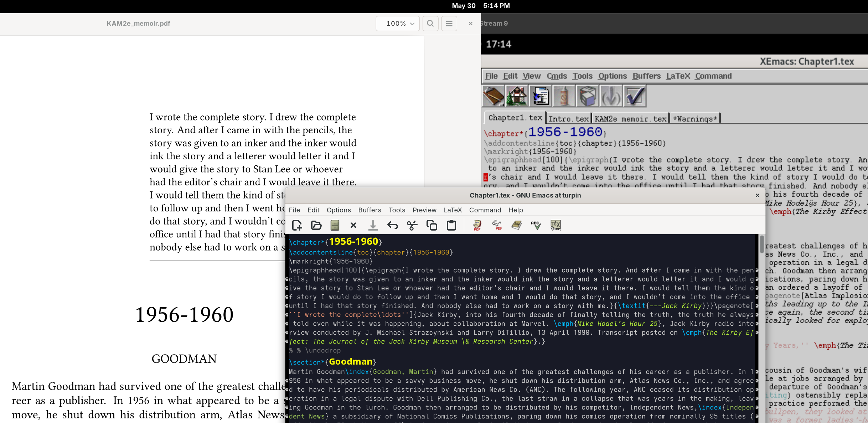Click New File icon in GNU Emacs toolbar
This screenshot has width=868, height=423.
point(297,225)
